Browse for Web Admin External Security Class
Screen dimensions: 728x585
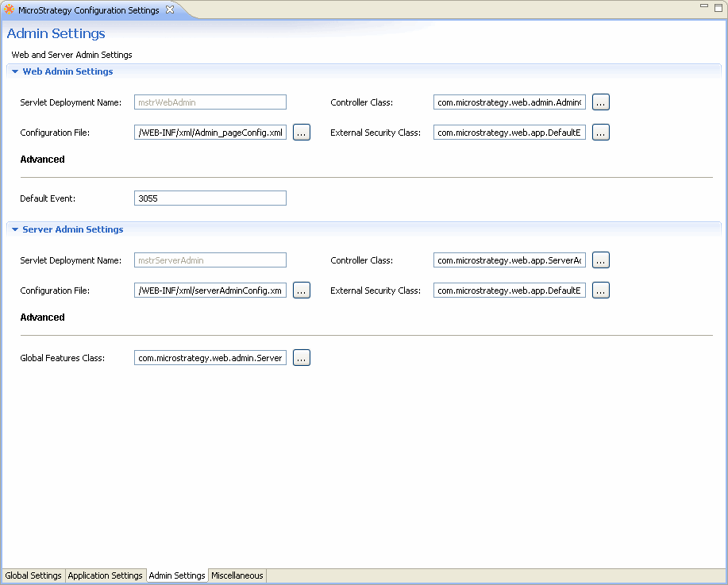point(601,133)
